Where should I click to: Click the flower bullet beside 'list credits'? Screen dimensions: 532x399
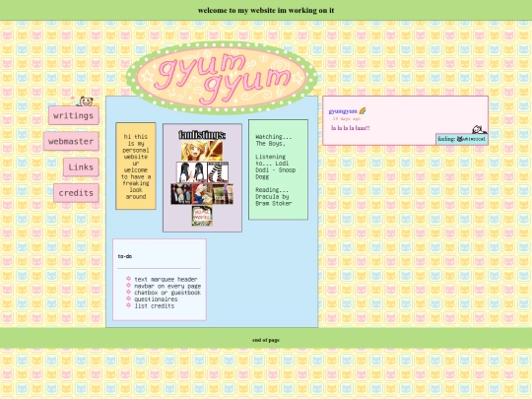pyautogui.click(x=129, y=305)
